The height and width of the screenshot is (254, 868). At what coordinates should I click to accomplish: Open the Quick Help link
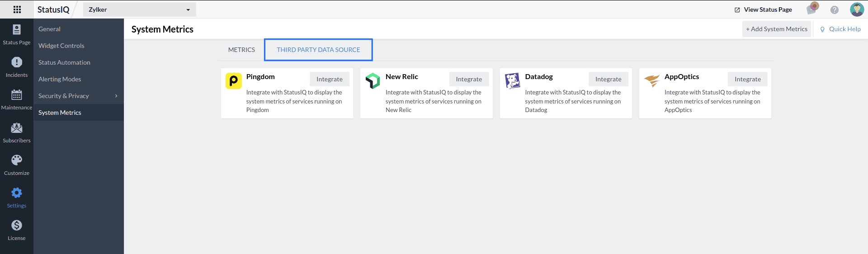[x=840, y=29]
